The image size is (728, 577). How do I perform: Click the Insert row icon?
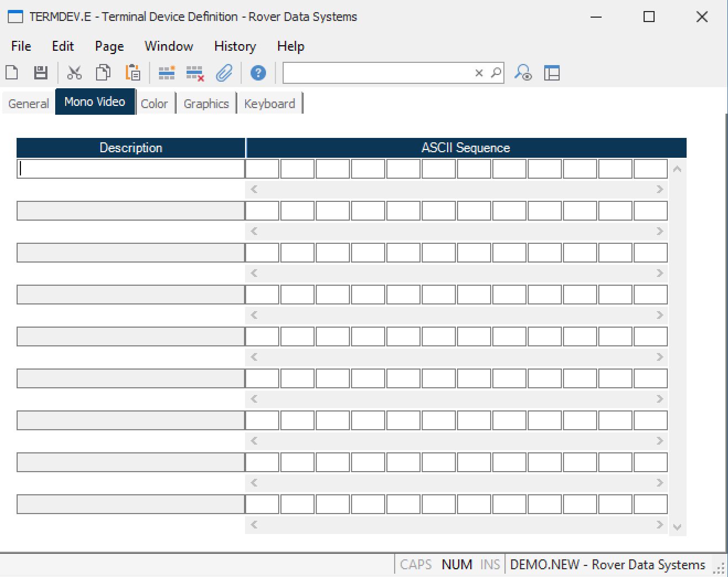[x=166, y=73]
